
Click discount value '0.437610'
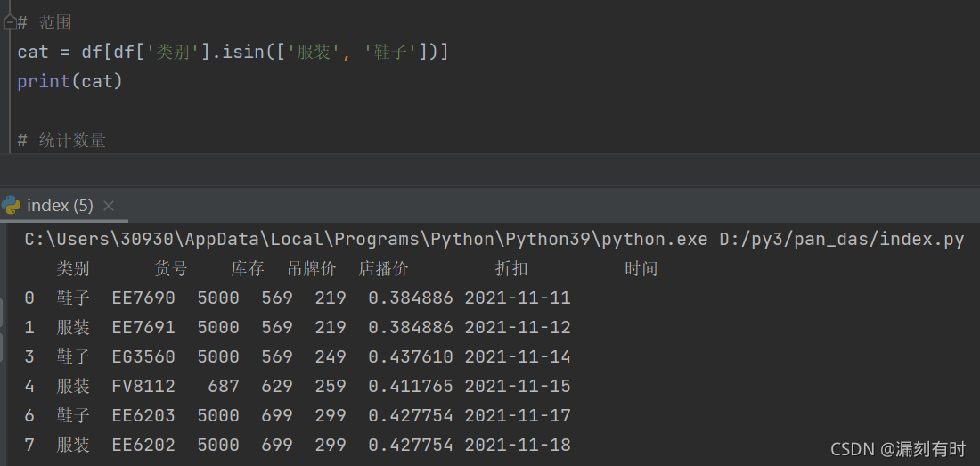point(411,356)
